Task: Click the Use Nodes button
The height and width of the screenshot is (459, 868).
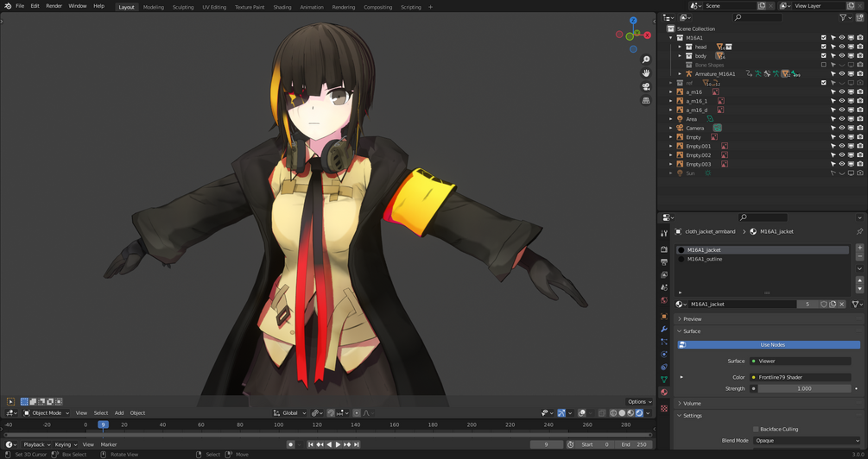Action: (769, 345)
